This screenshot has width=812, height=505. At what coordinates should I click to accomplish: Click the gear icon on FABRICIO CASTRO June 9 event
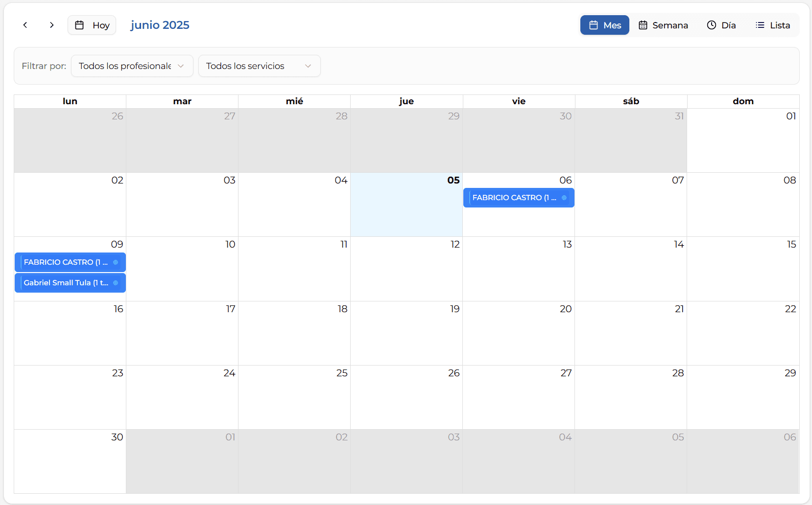pos(117,262)
